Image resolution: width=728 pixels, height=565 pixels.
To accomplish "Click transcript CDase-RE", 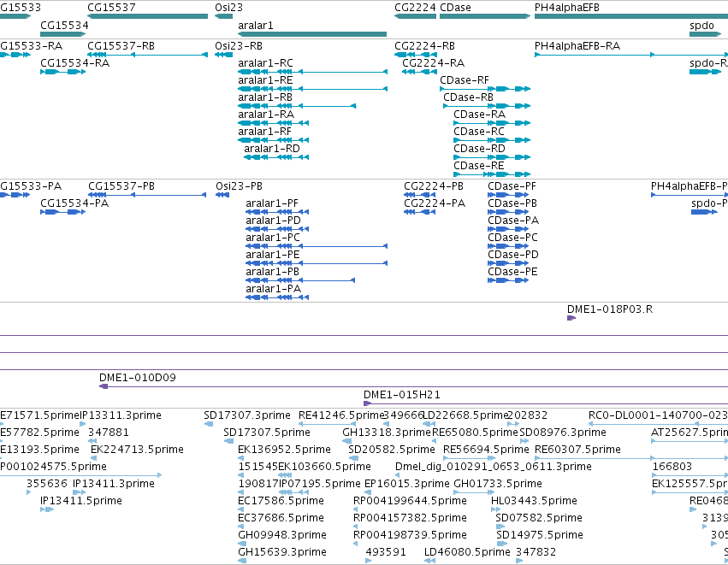I will (492, 174).
